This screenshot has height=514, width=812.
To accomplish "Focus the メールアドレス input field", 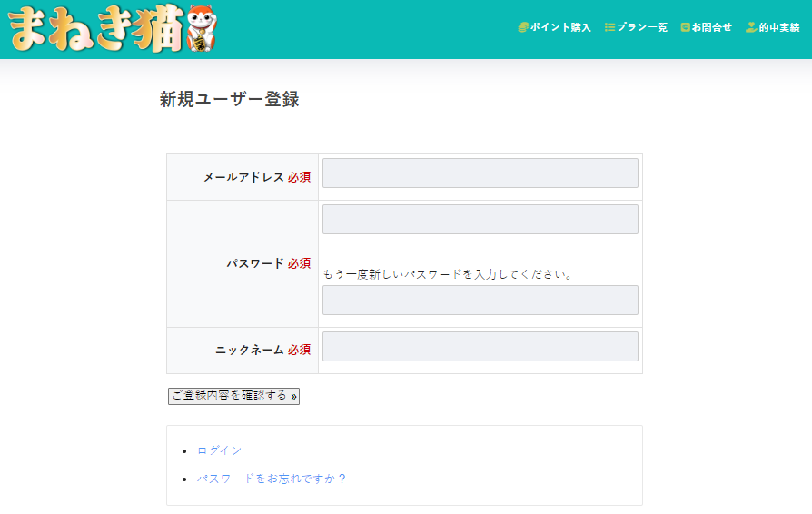I will [480, 173].
